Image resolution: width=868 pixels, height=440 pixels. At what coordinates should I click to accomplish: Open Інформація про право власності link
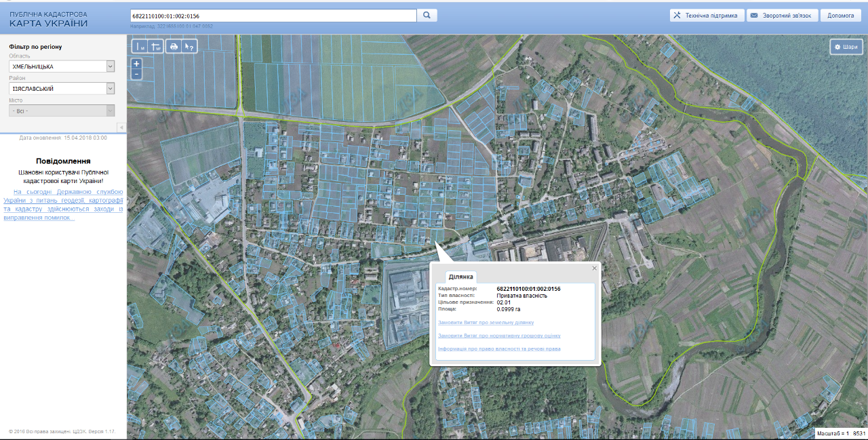tap(499, 349)
